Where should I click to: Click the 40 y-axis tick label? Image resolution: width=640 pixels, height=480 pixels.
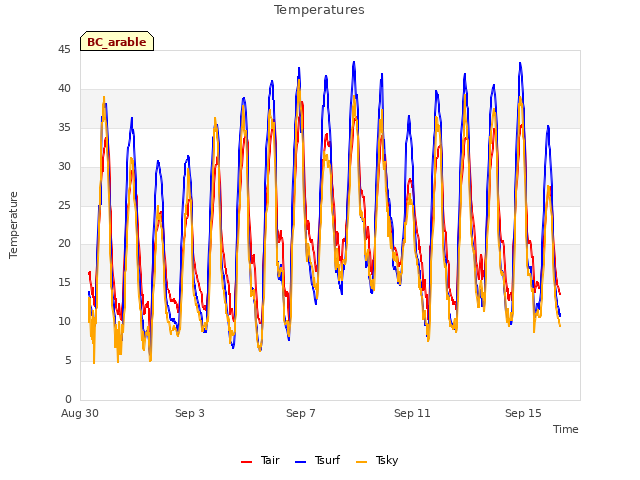64,89
